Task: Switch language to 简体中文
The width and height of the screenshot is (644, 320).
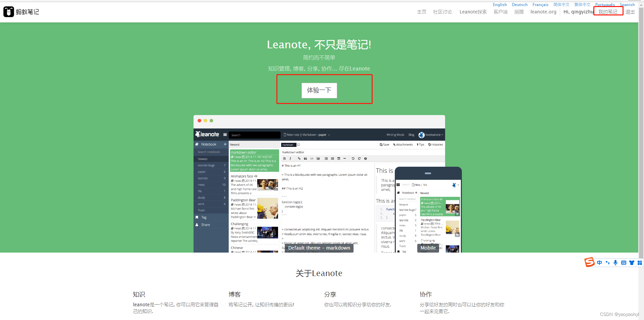Action: click(x=561, y=5)
